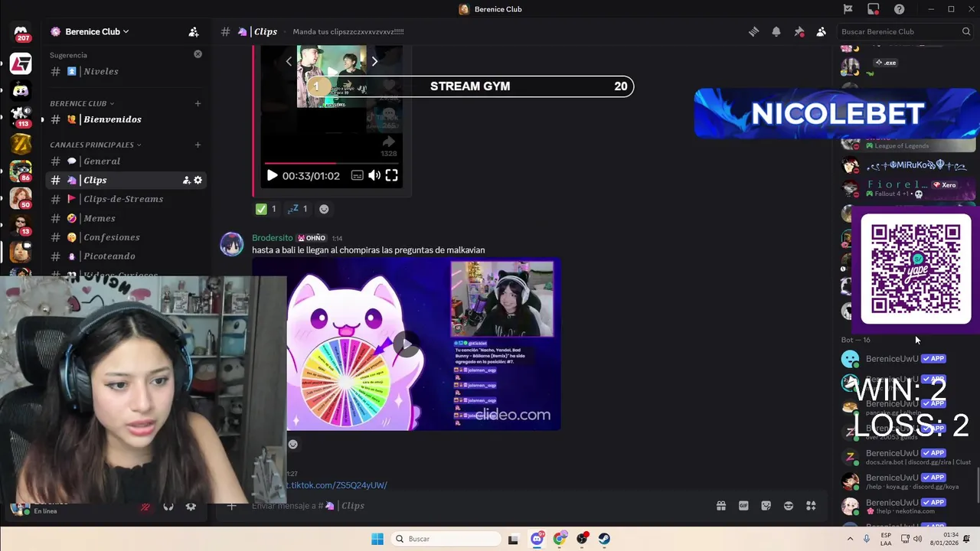
Task: Mute the embedded video volume
Action: point(374,175)
